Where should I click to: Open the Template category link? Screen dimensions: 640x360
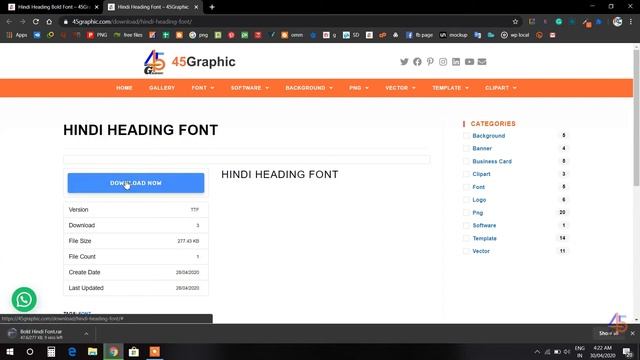(x=484, y=238)
